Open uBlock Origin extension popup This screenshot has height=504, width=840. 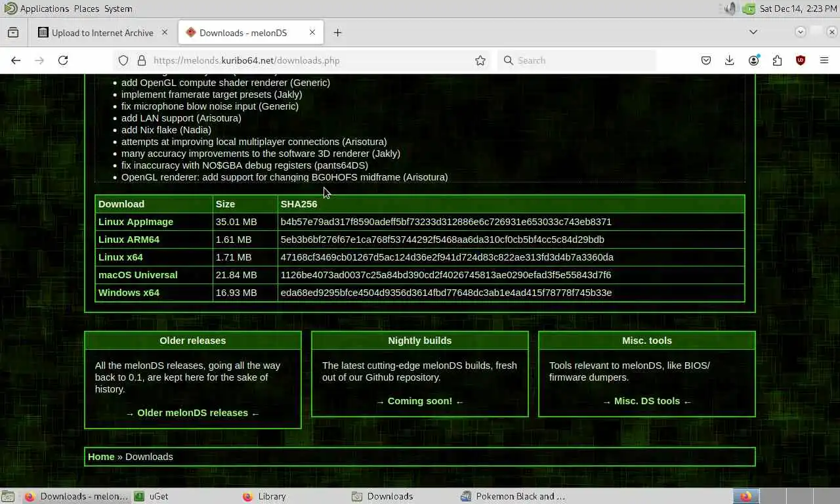click(801, 60)
